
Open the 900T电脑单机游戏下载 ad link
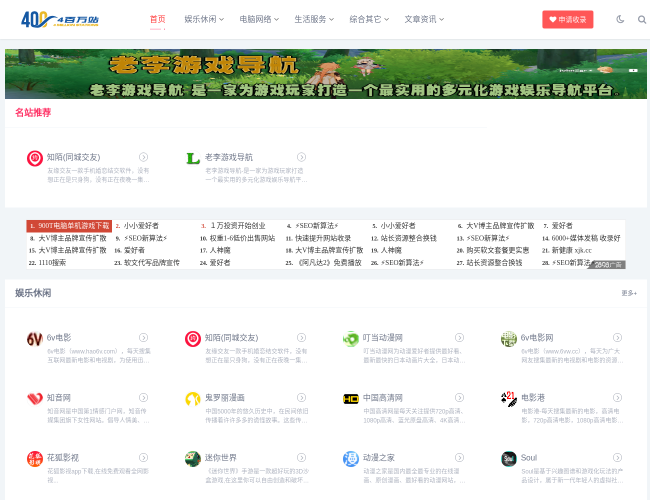click(69, 226)
